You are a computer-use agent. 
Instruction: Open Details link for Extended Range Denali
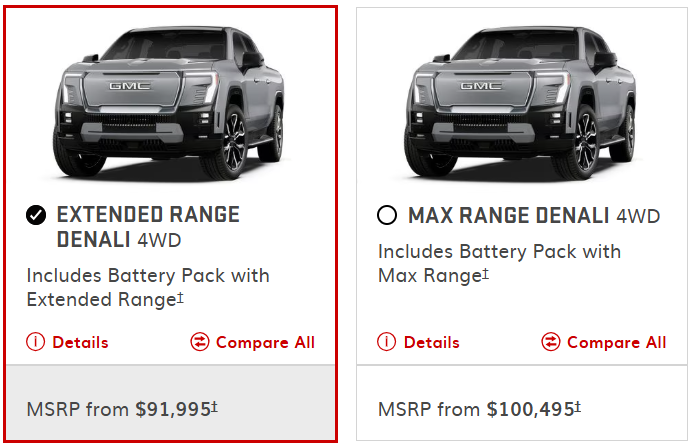point(80,342)
